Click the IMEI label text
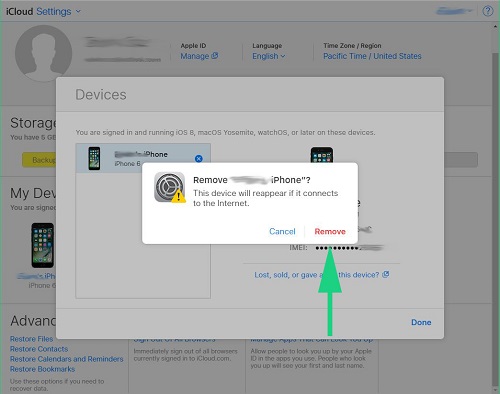The image size is (500, 394). (x=298, y=248)
